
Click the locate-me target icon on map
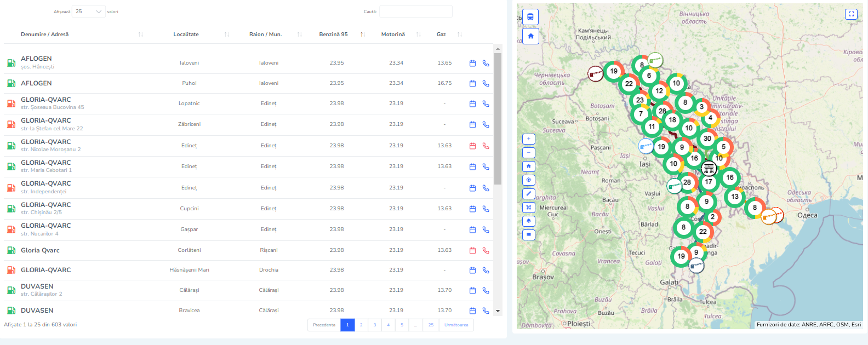529,180
